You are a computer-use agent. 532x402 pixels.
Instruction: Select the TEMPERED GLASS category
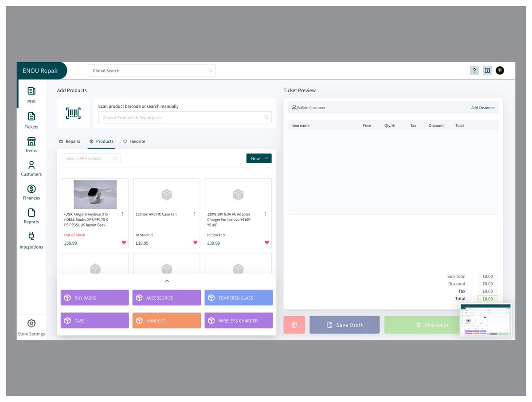click(x=239, y=298)
